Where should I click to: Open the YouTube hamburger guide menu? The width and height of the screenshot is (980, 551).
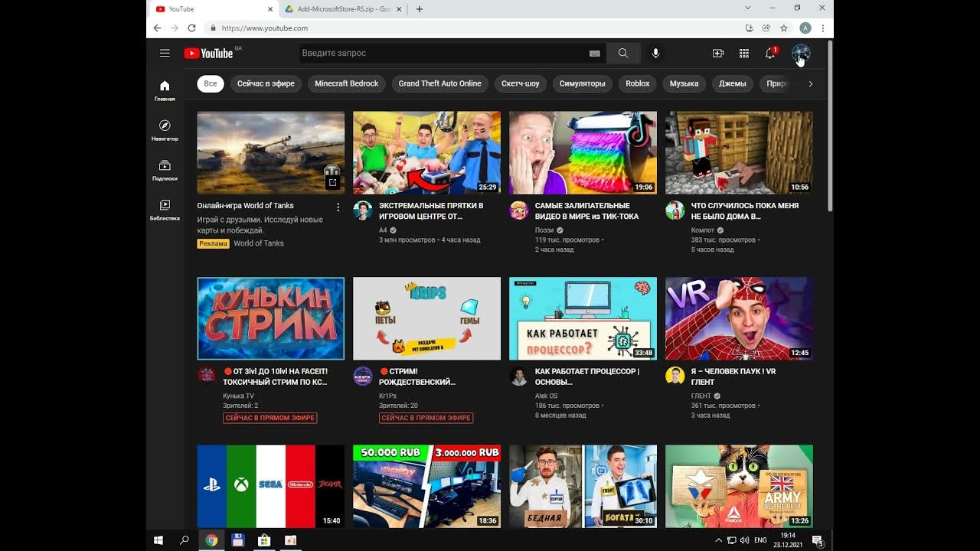coord(165,53)
